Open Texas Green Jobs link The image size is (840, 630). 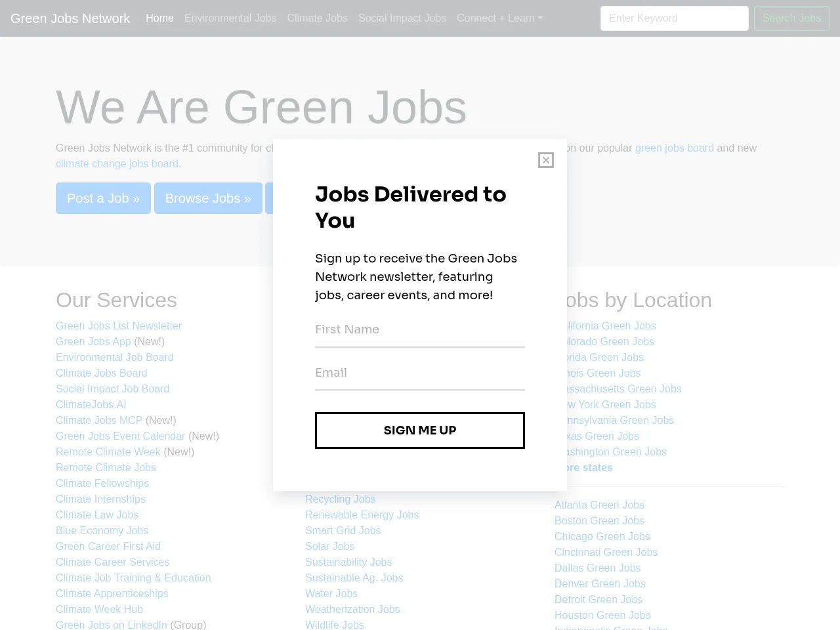603,436
